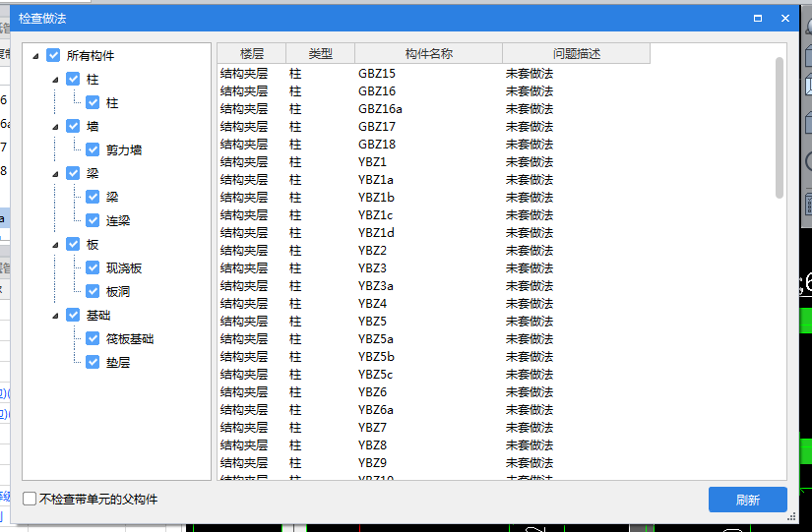Image resolution: width=812 pixels, height=532 pixels.
Task: Collapse the 柱 category node
Action: point(55,80)
